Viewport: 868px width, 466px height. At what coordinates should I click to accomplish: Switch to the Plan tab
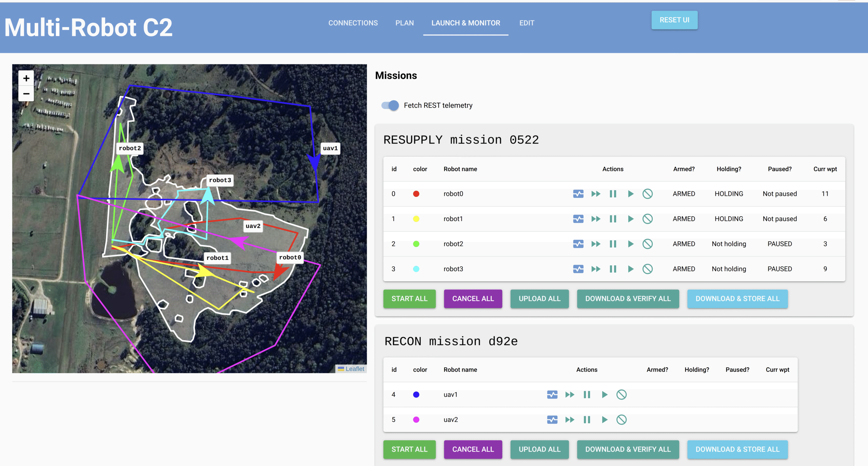click(404, 23)
